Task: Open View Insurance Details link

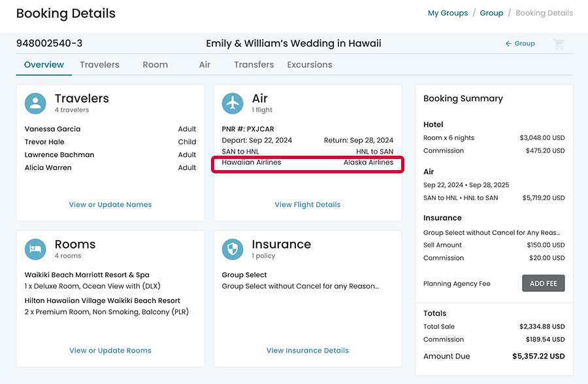Action: 308,351
